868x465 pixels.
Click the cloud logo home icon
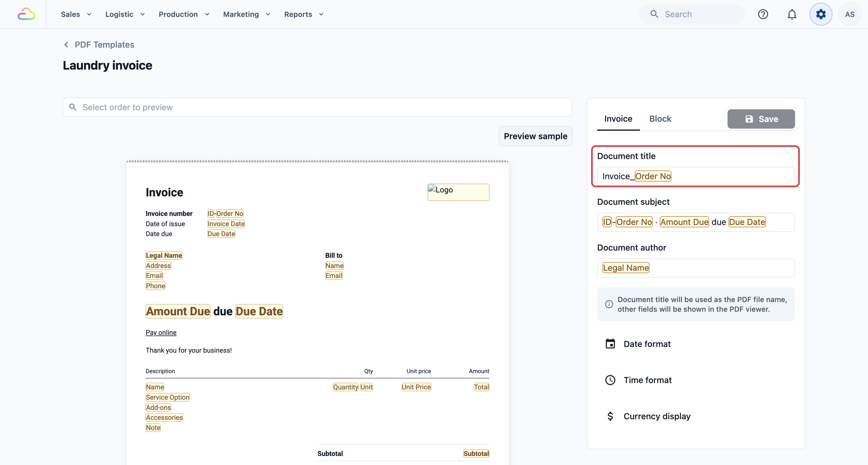[x=26, y=14]
